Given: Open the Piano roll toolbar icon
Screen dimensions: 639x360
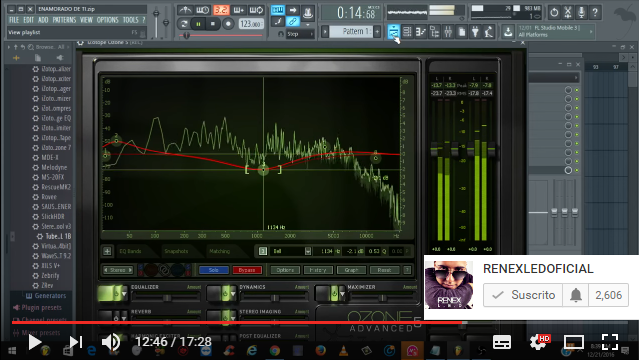Looking at the screenshot, I should (x=421, y=31).
